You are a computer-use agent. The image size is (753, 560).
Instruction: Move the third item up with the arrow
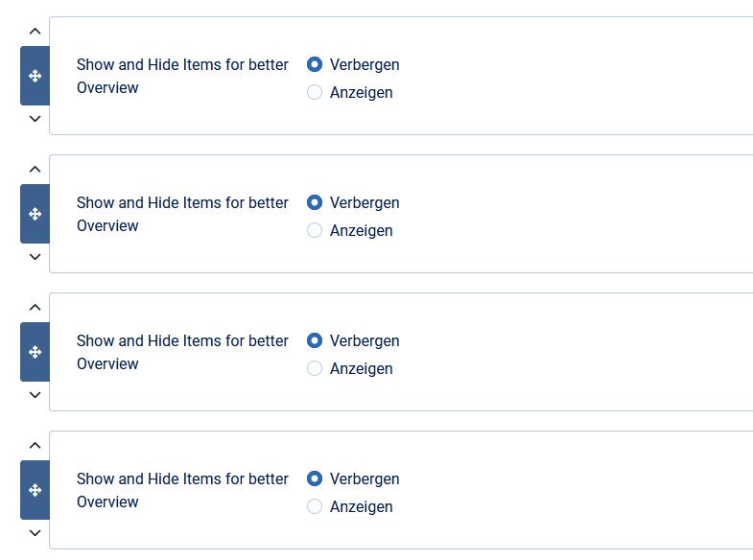click(35, 308)
